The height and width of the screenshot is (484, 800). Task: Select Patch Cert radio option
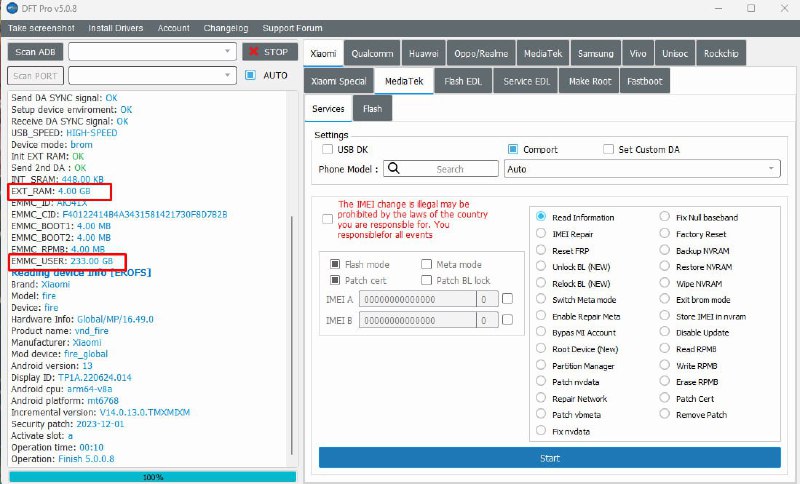(664, 398)
